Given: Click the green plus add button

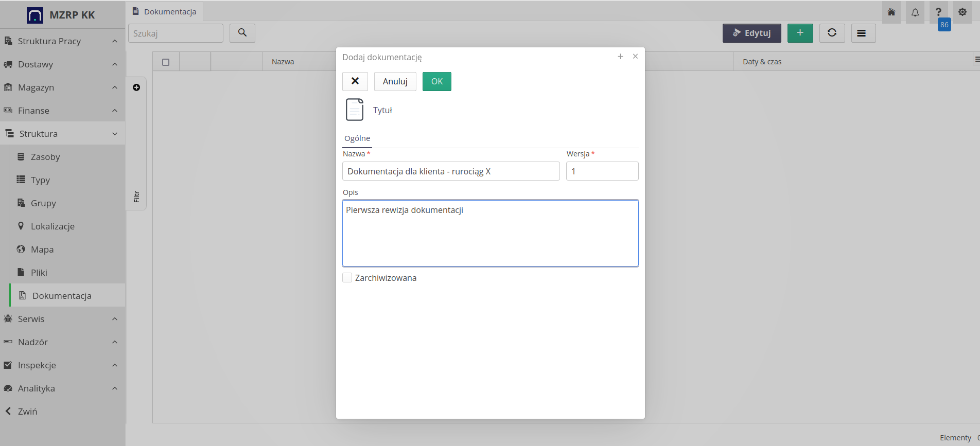Looking at the screenshot, I should click(800, 33).
